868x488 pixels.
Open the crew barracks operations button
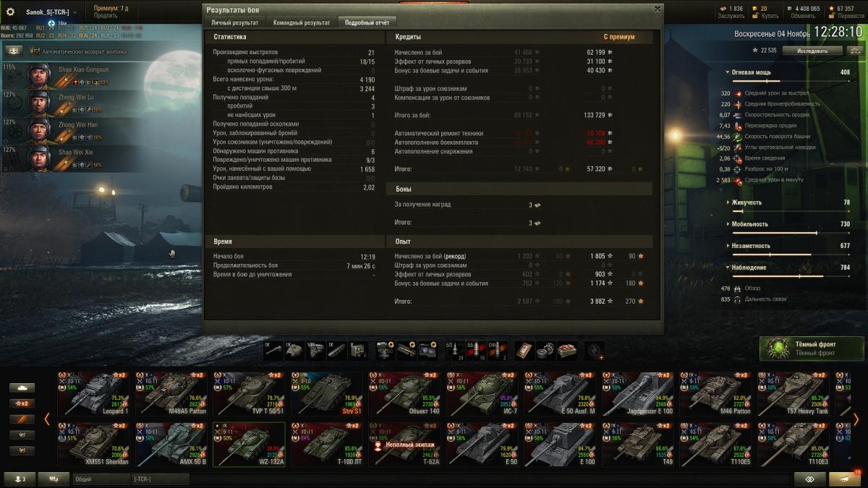pos(14,51)
